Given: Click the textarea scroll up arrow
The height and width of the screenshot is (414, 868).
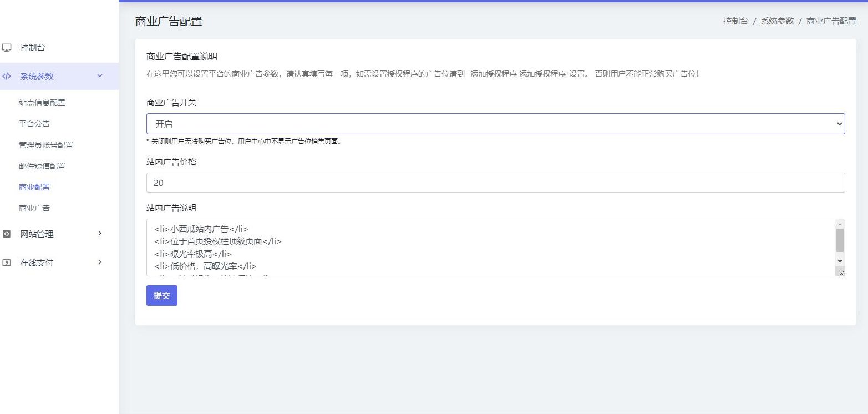Looking at the screenshot, I should [840, 223].
